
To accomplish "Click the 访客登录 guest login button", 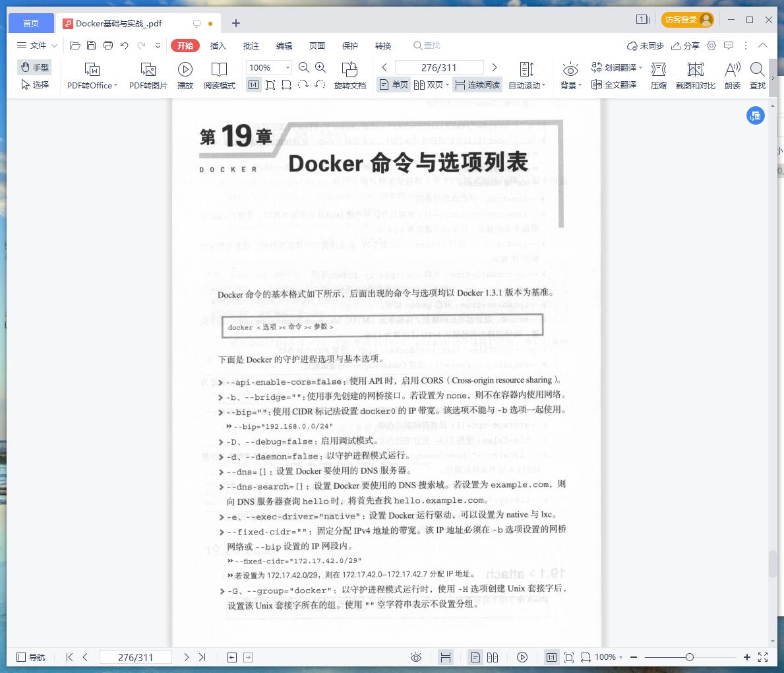I will pyautogui.click(x=688, y=20).
